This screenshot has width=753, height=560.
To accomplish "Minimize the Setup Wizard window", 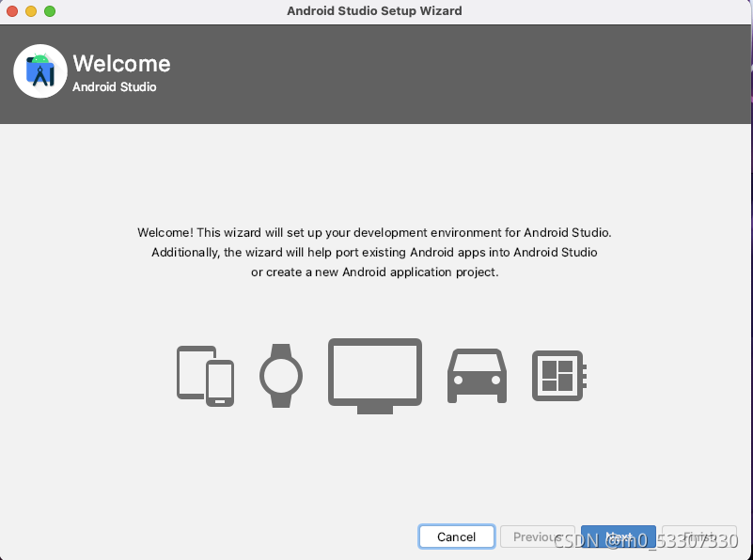I will pyautogui.click(x=31, y=11).
